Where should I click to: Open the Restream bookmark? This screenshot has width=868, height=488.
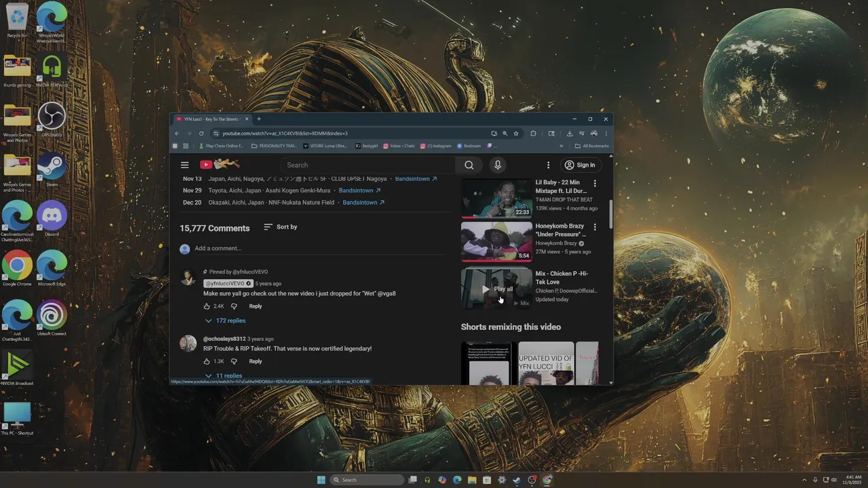469,146
